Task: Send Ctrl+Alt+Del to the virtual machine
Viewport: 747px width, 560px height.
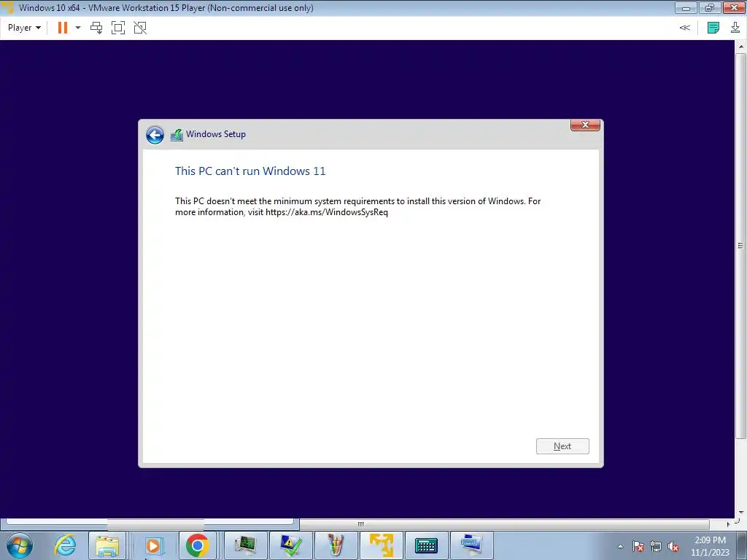Action: [96, 28]
